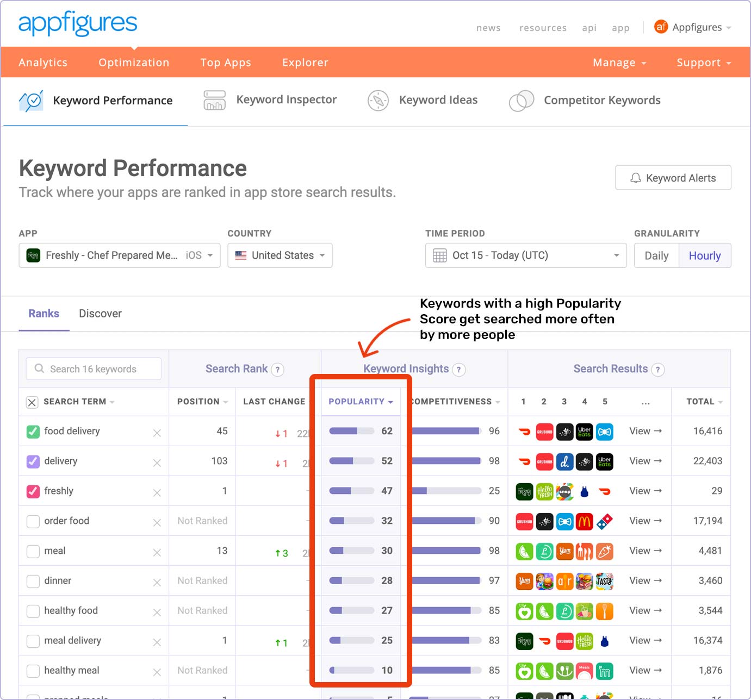Toggle the 'healthy meal' checkbox
Screen dimensions: 751x700
point(33,670)
